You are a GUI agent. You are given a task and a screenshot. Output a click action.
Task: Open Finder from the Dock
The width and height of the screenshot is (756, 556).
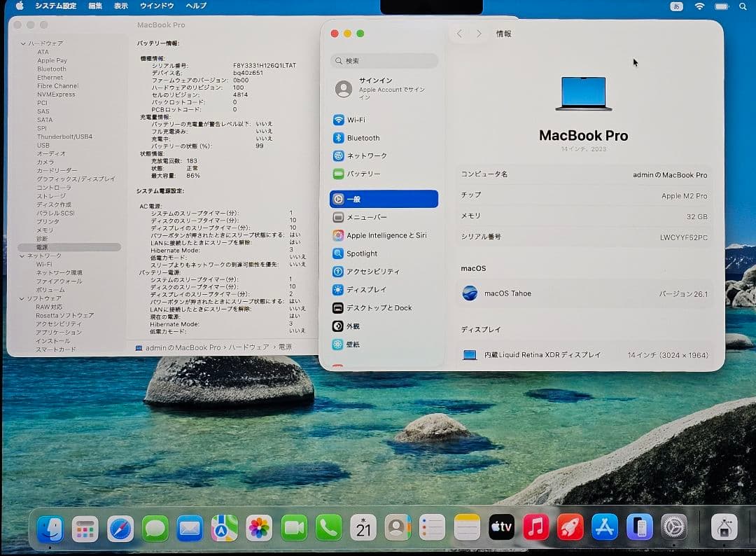coord(50,529)
